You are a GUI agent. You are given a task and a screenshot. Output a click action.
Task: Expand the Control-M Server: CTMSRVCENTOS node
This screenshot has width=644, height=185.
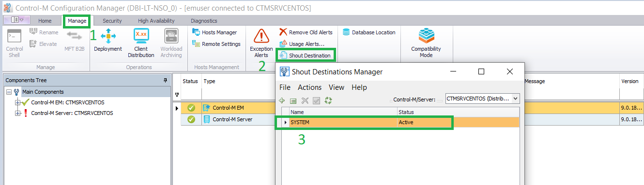coord(18,113)
